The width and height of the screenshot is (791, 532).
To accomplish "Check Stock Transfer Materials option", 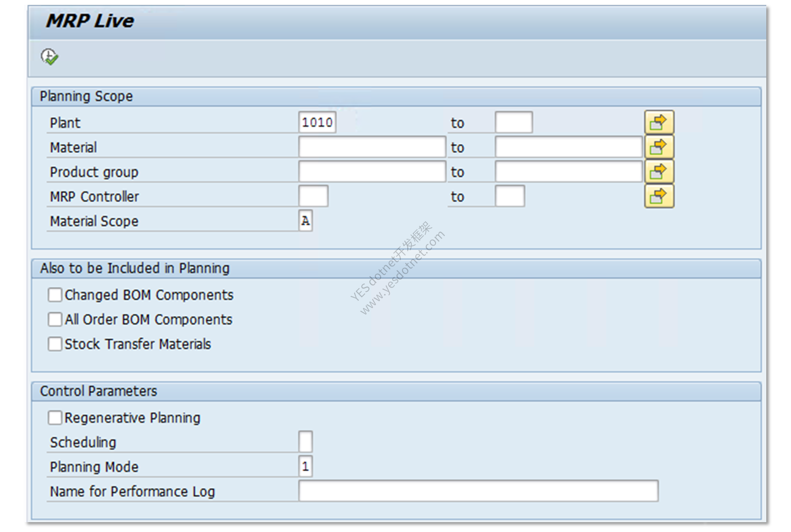I will (x=55, y=344).
